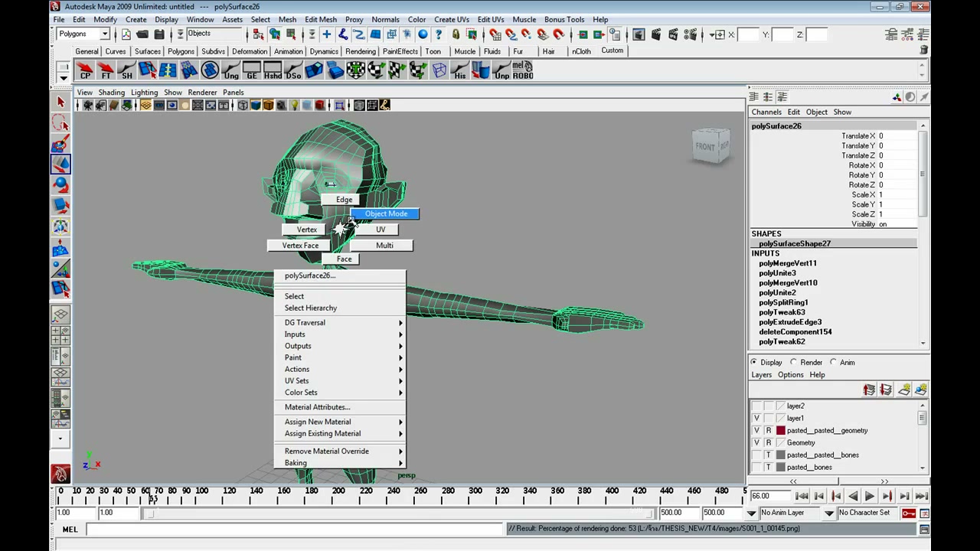The image size is (980, 551).
Task: Open the shelf options down arrow
Action: pyautogui.click(x=63, y=77)
